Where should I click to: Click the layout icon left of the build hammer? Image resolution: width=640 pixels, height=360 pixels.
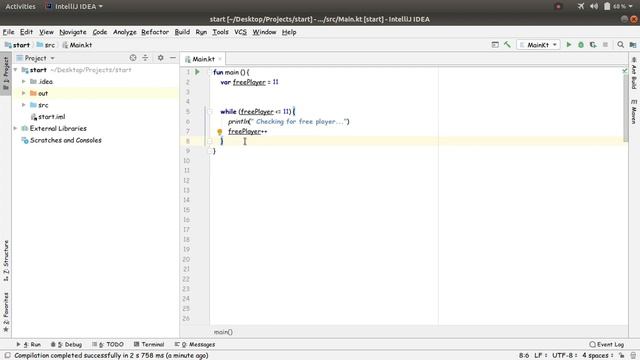(x=495, y=45)
